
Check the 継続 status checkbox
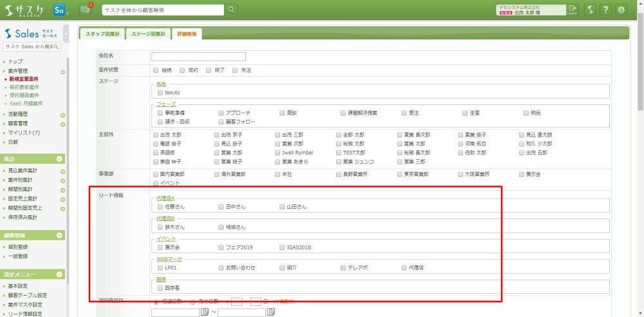pos(156,70)
